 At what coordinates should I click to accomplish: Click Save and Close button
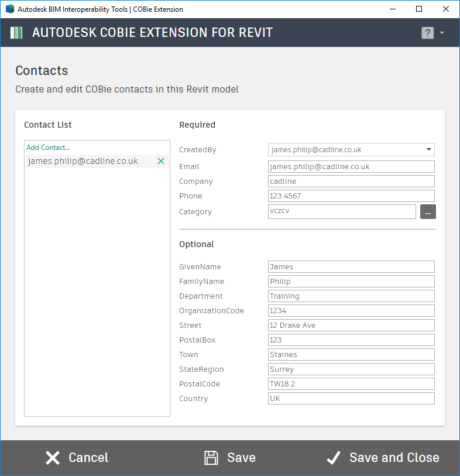[x=383, y=458]
